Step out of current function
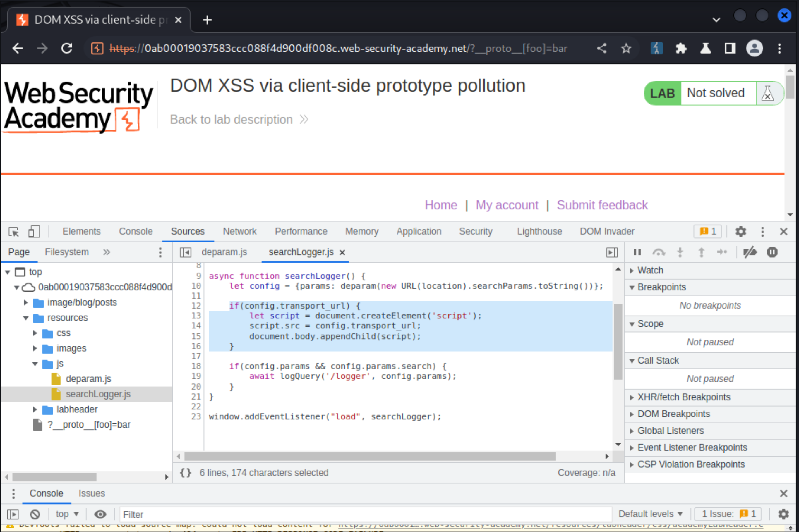 tap(701, 252)
